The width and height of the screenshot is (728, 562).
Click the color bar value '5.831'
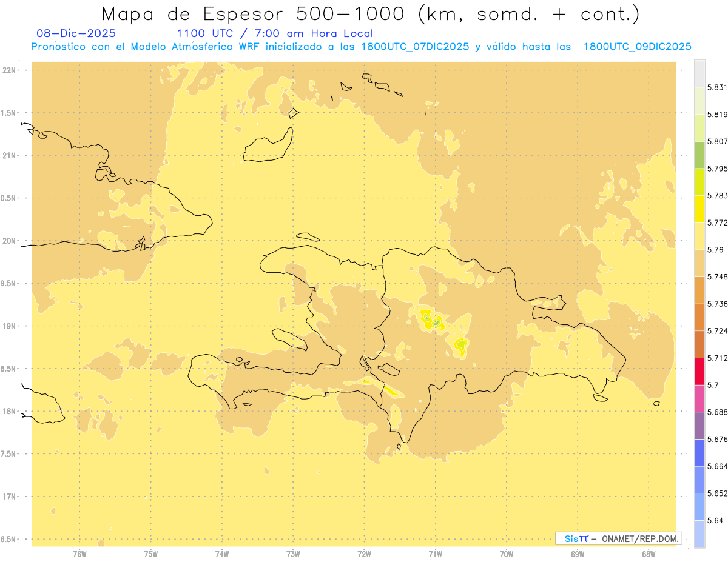(x=717, y=87)
